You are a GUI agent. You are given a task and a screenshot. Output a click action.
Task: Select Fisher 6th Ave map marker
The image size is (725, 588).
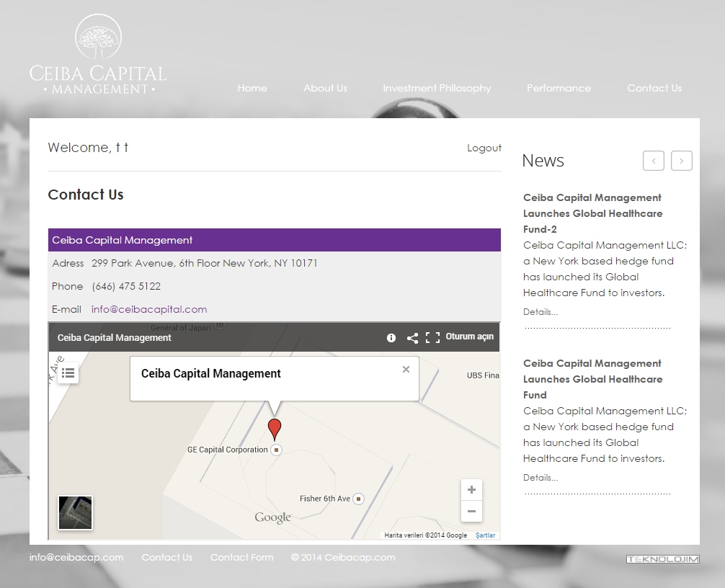[x=358, y=499]
